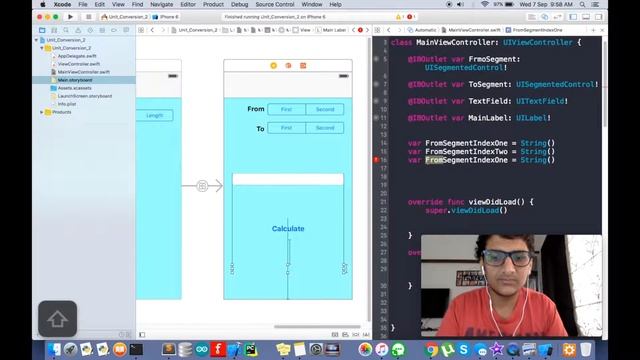
Task: Collapse the Unit_Conversion_2 project root
Action: 36,40
